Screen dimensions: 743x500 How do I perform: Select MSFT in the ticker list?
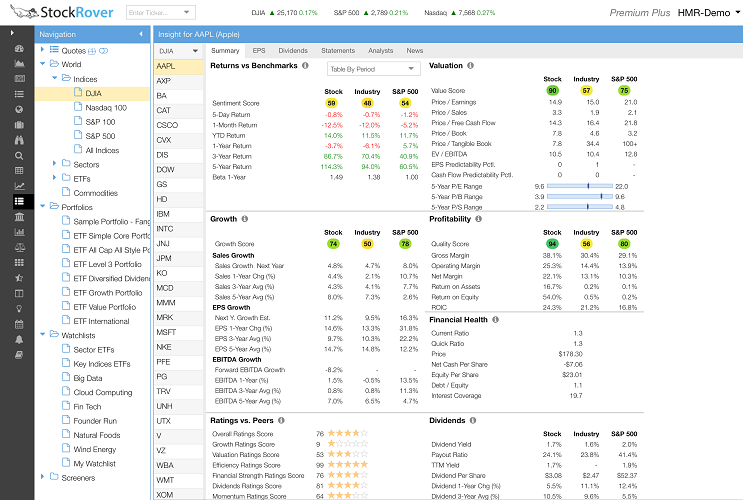tap(165, 332)
